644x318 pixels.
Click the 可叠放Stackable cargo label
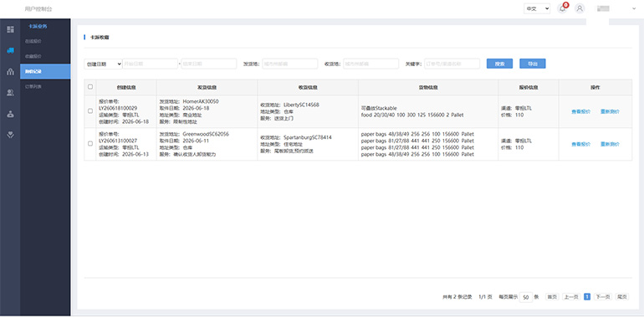(379, 108)
